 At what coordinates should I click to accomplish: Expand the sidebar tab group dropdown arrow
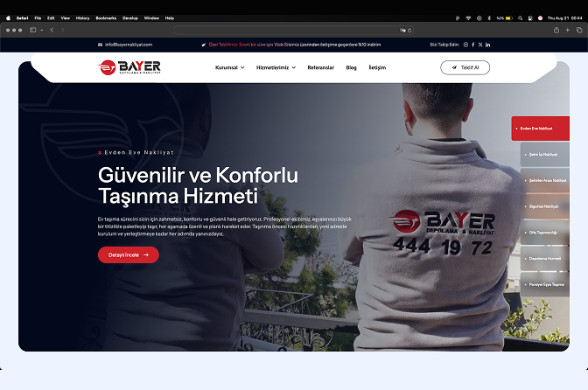pos(42,30)
